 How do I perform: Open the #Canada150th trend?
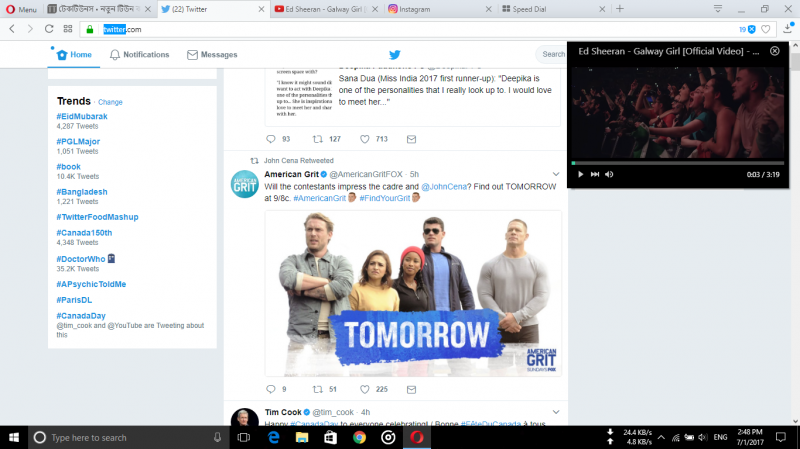[84, 233]
